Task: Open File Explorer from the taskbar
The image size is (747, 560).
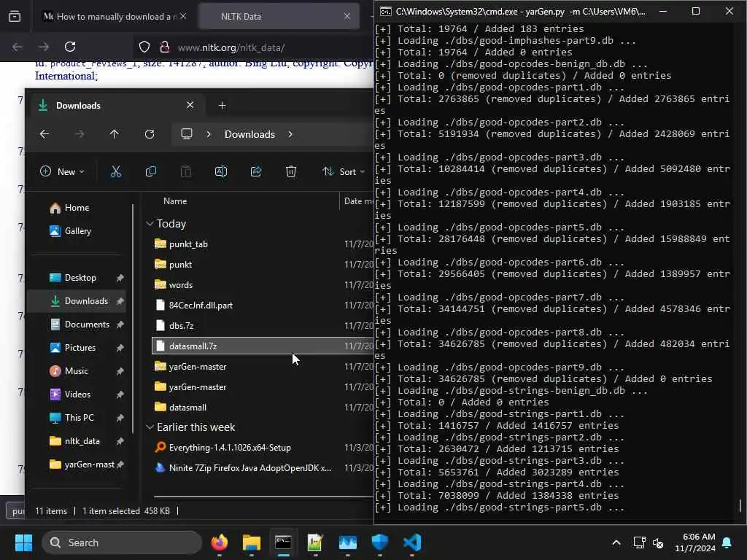Action: pyautogui.click(x=251, y=542)
